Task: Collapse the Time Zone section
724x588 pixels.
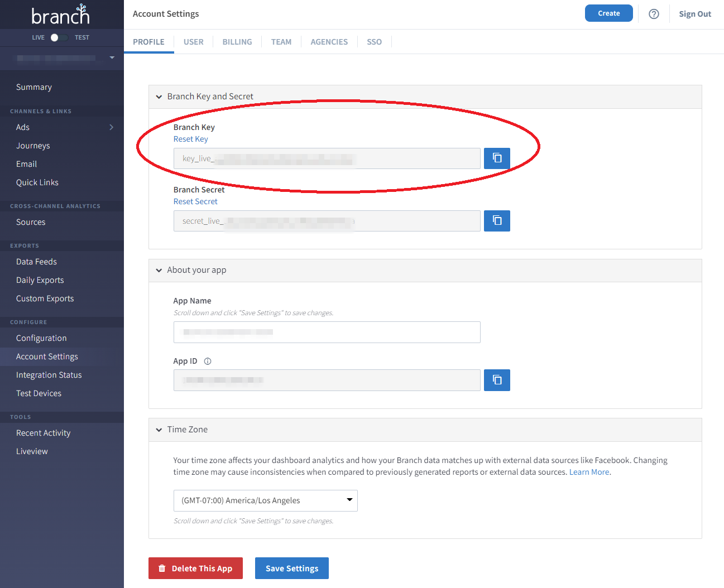Action: 159,430
